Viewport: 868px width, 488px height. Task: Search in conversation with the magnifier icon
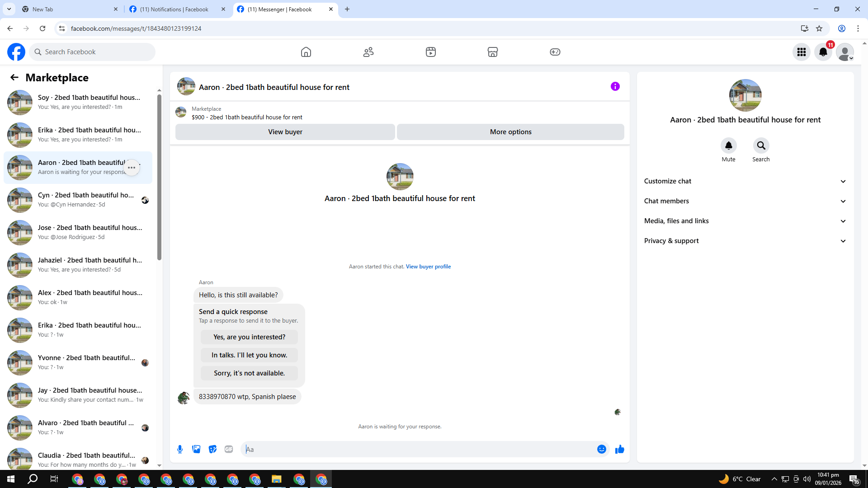(761, 145)
